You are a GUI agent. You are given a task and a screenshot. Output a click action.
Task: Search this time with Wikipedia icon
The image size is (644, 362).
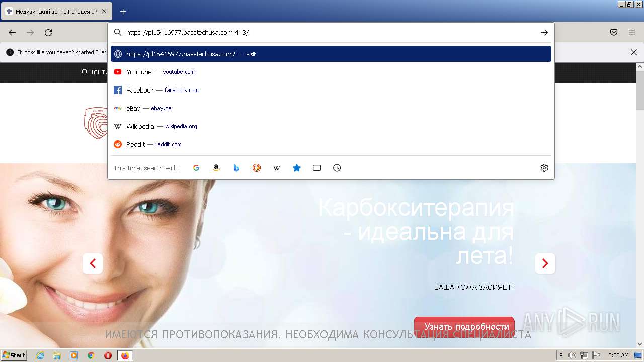pyautogui.click(x=277, y=168)
